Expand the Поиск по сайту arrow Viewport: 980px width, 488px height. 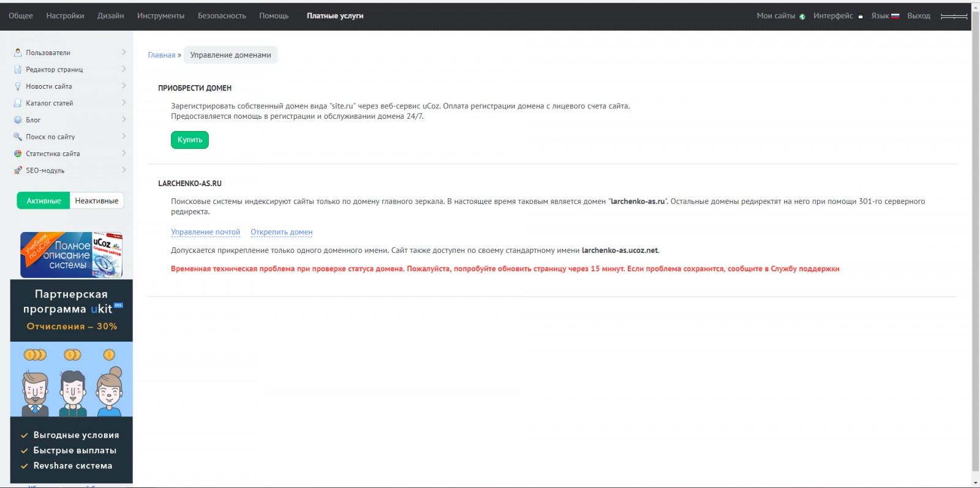tap(124, 137)
